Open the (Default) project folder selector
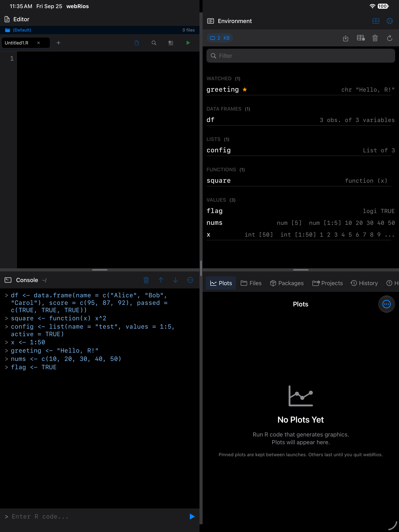399x532 pixels. (x=18, y=30)
